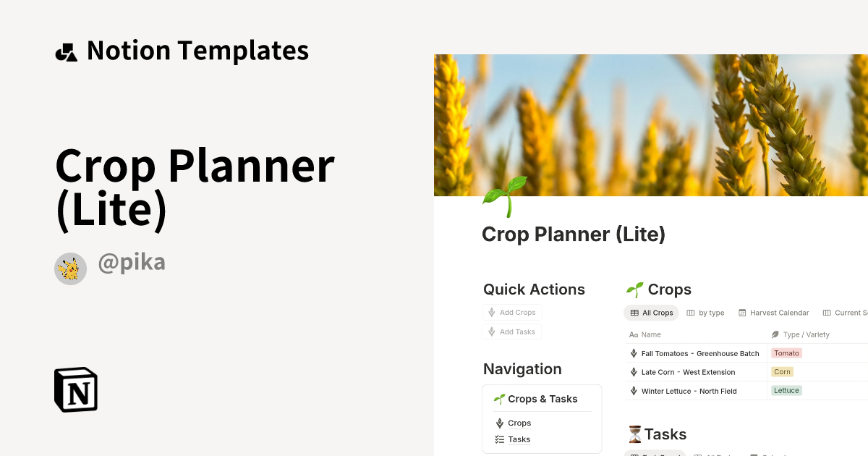The width and height of the screenshot is (868, 456).
Task: Click the Notion Templates logo icon
Action: 67,51
